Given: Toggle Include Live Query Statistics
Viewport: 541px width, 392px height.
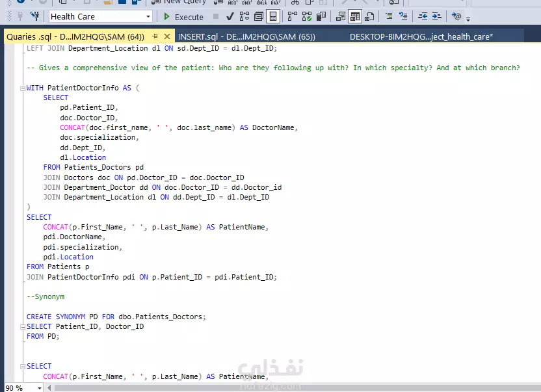Looking at the screenshot, I should pyautogui.click(x=307, y=16).
